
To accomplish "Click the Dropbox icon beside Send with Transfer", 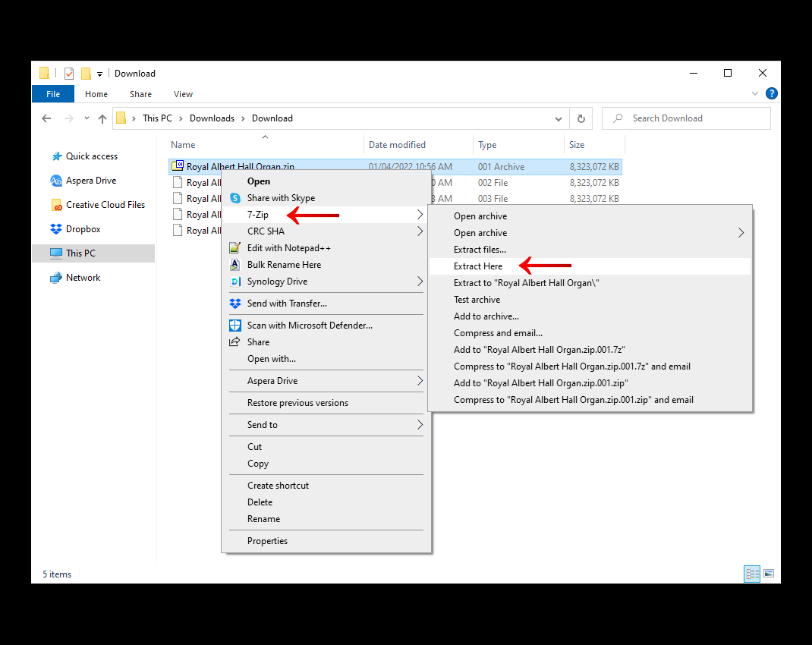I will 235,304.
